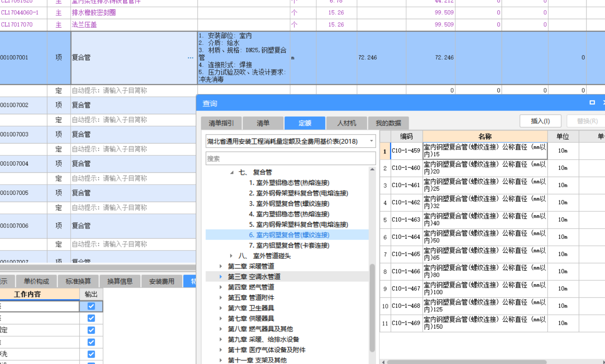Click the 工作内容 column header
Viewport: 605px width, 364px height.
[39, 294]
